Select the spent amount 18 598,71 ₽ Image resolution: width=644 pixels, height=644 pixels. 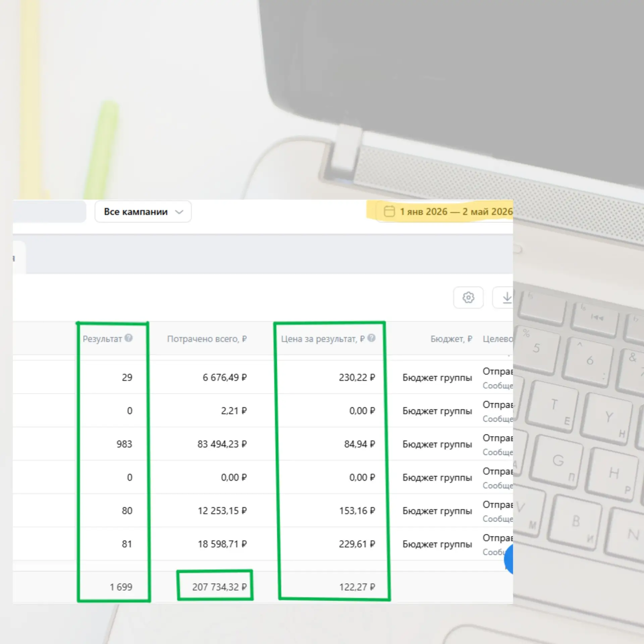tap(222, 544)
